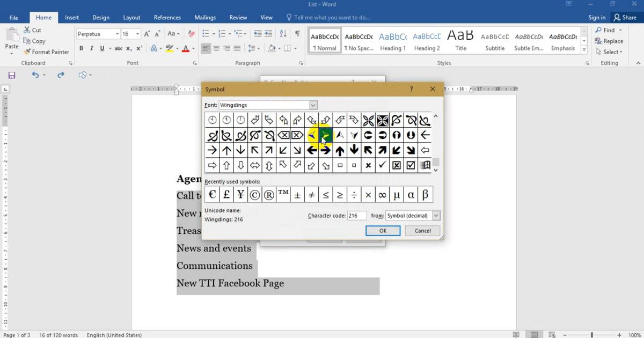Switch to the Insert tab
644x338 pixels.
[x=72, y=17]
